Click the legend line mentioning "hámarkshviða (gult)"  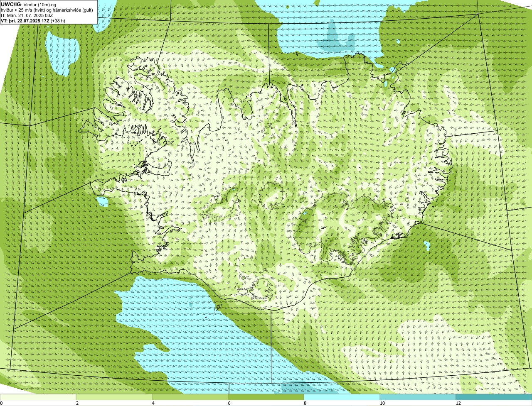[x=47, y=10]
